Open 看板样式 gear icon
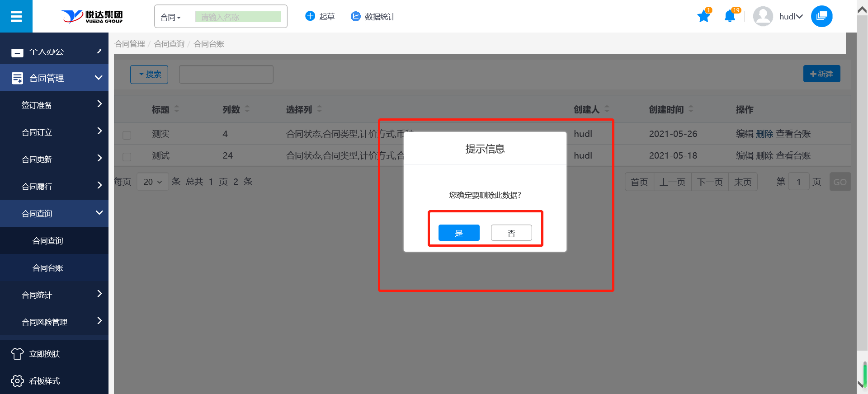The height and width of the screenshot is (394, 868). coord(17,381)
